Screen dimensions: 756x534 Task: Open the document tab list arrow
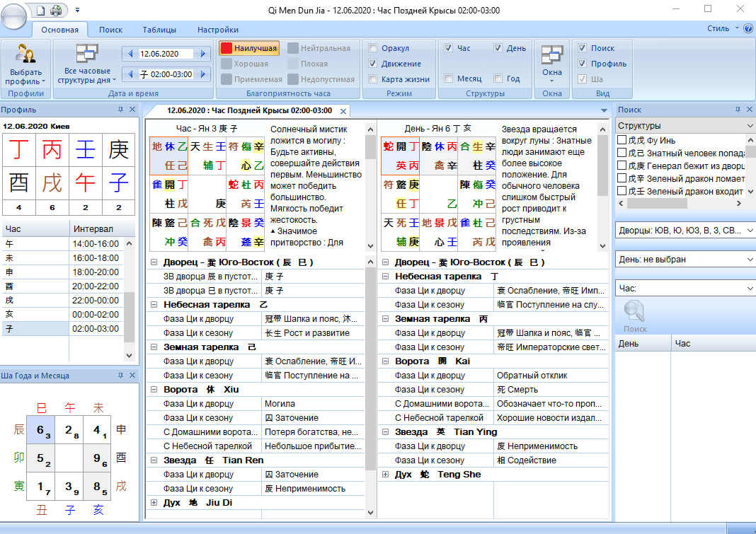[x=604, y=111]
